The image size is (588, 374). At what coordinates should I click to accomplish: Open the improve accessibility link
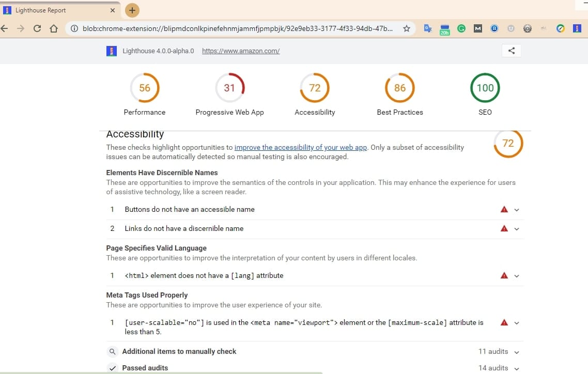pyautogui.click(x=300, y=147)
